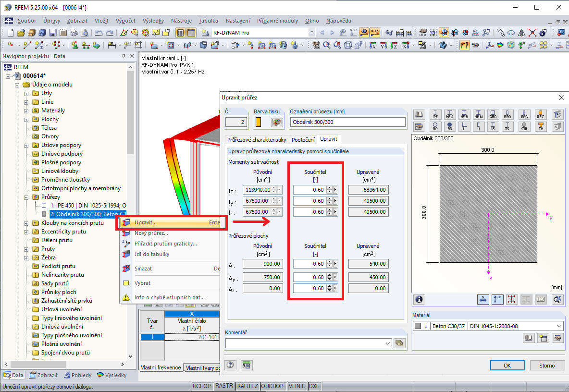Pick the RO round tube section icon
This screenshot has width=569, height=392.
click(x=435, y=126)
